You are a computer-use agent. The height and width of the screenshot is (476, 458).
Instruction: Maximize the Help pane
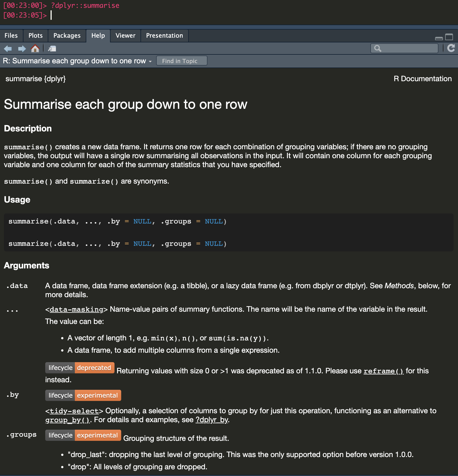click(x=449, y=37)
